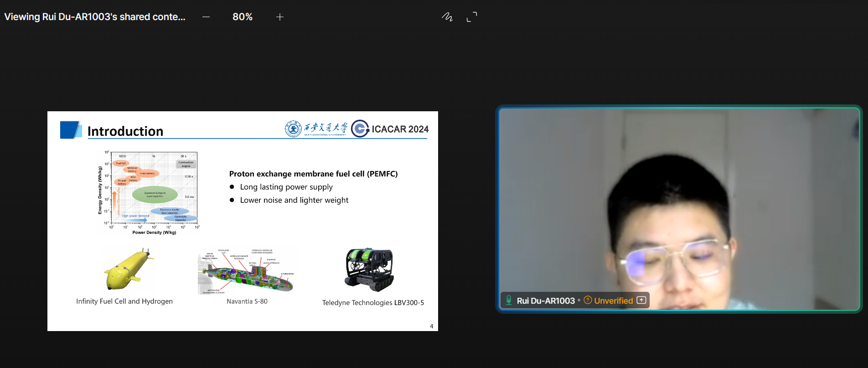Click the yellow underwater vehicle image
Viewport: 868px width, 368px height.
pos(129,269)
